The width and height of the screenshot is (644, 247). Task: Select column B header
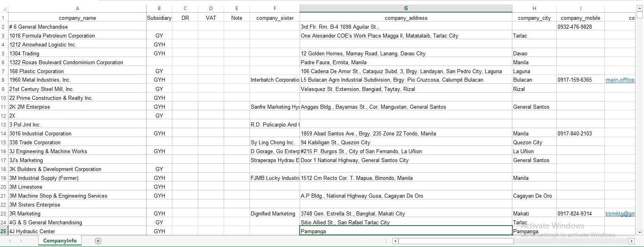coord(159,8)
